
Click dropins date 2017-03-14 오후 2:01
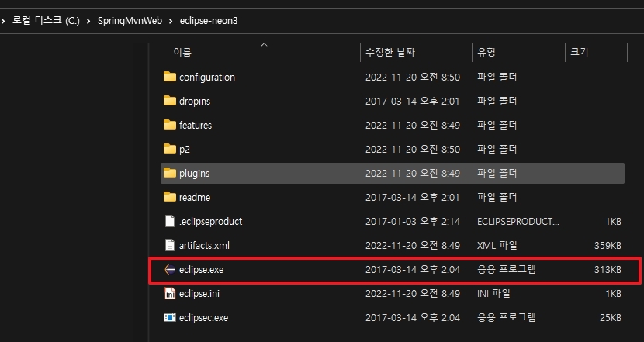(x=412, y=101)
